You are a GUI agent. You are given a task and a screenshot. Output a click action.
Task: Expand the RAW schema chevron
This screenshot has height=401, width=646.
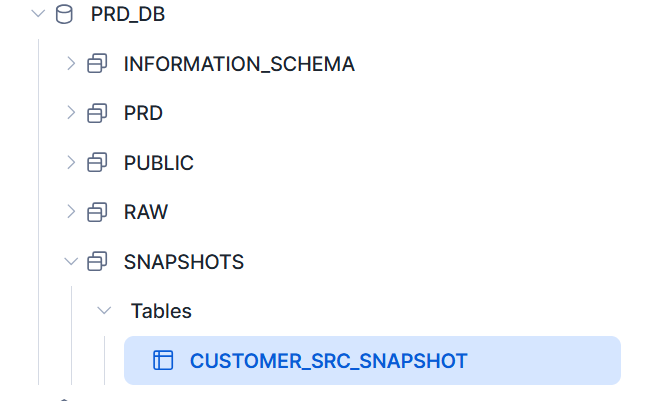point(70,212)
